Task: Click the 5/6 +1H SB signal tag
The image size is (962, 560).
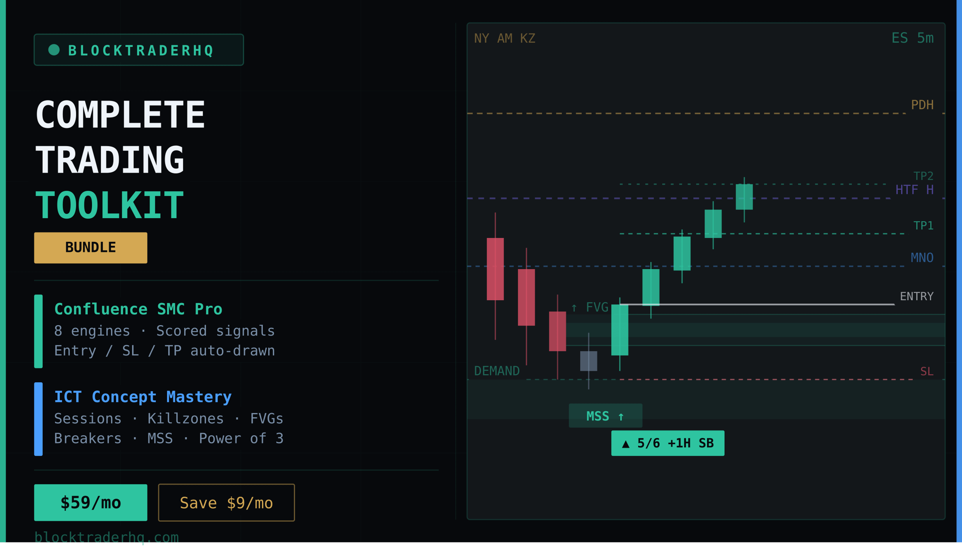Action: 668,443
